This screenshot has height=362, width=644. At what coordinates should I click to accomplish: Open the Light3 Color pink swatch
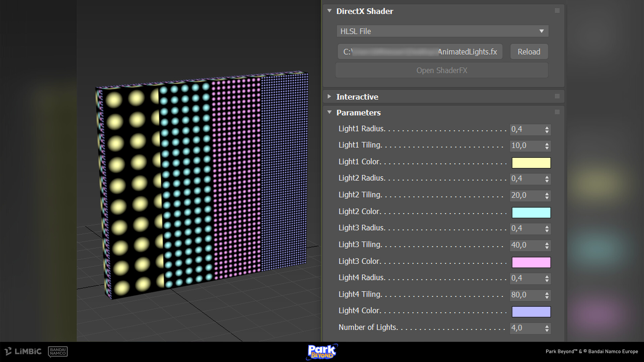(531, 262)
